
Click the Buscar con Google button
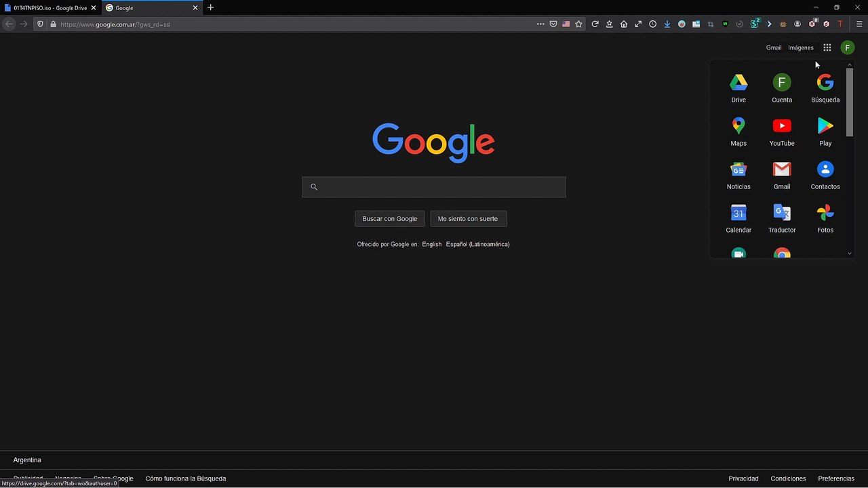(x=390, y=219)
